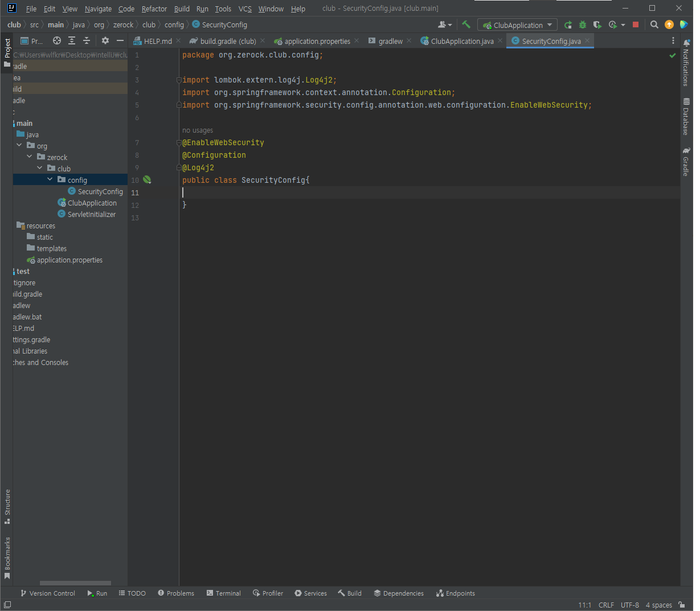
Task: Click the green inspection checkmark in editor
Action: pos(673,55)
